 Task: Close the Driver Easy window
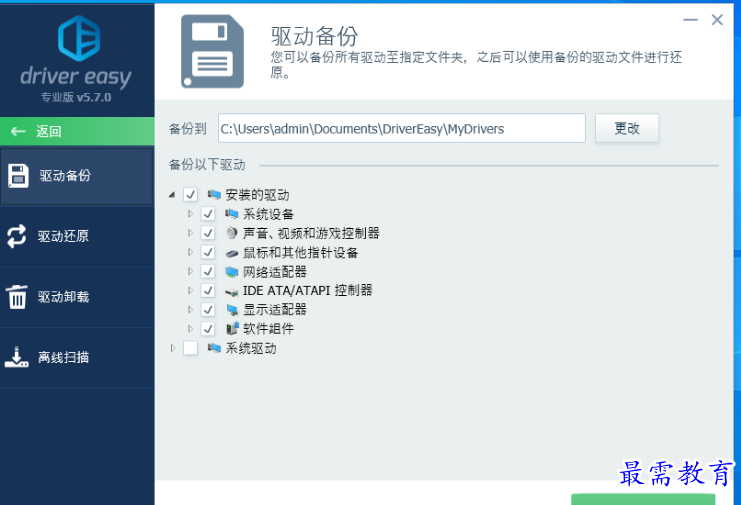pos(717,20)
